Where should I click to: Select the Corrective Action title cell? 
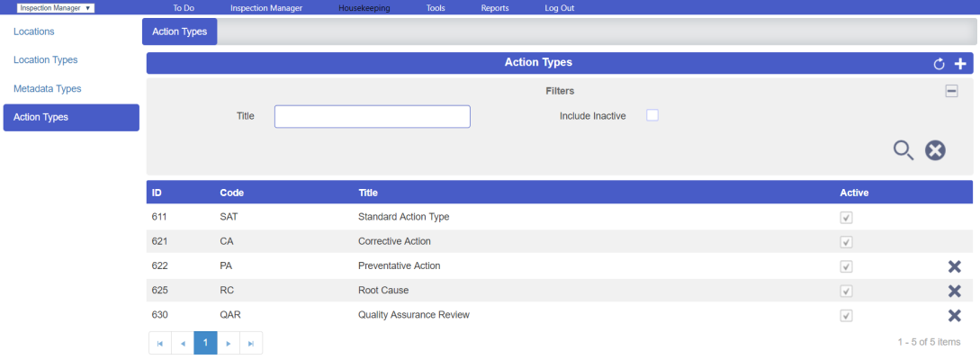(394, 241)
